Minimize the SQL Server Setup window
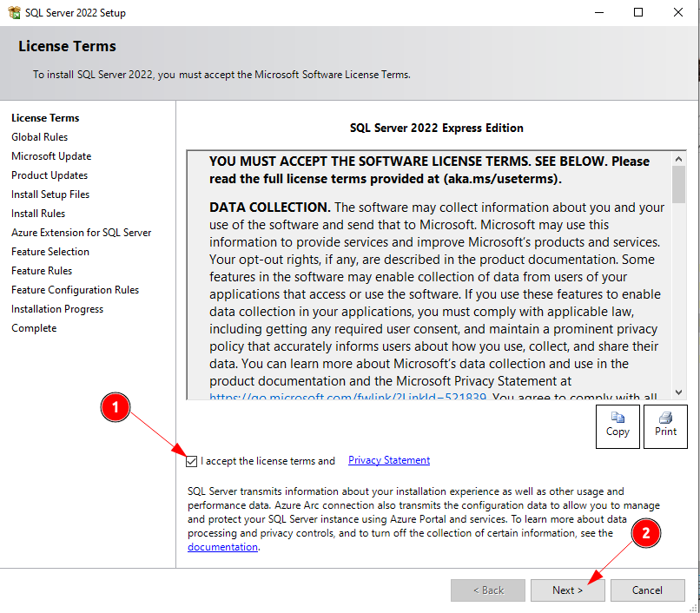The image size is (700, 613). point(599,12)
